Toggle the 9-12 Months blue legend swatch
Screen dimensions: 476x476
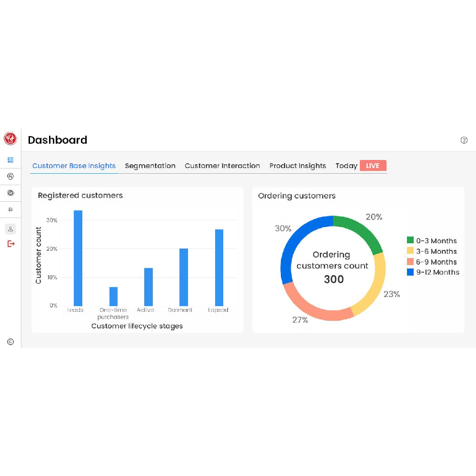point(410,272)
